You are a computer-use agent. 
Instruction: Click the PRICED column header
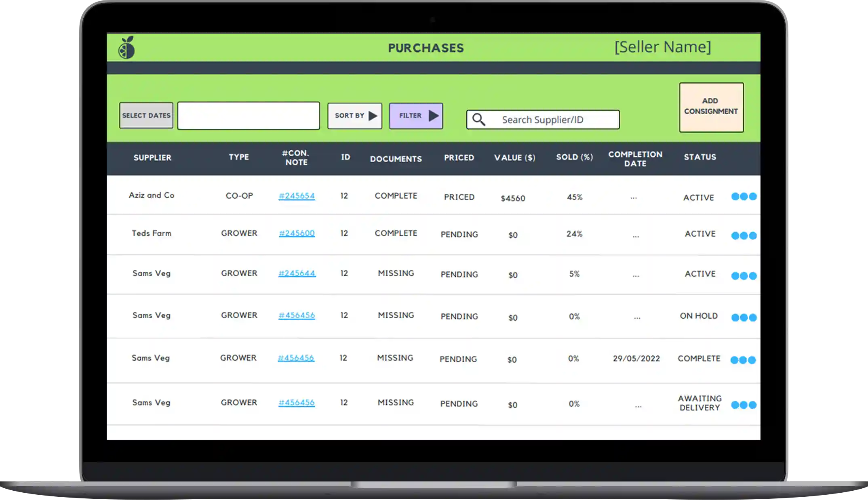point(459,158)
